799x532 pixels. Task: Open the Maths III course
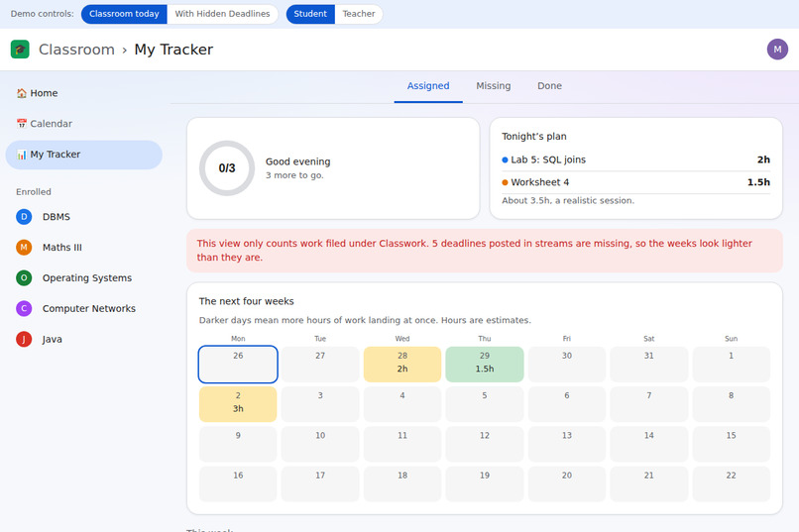pos(83,248)
